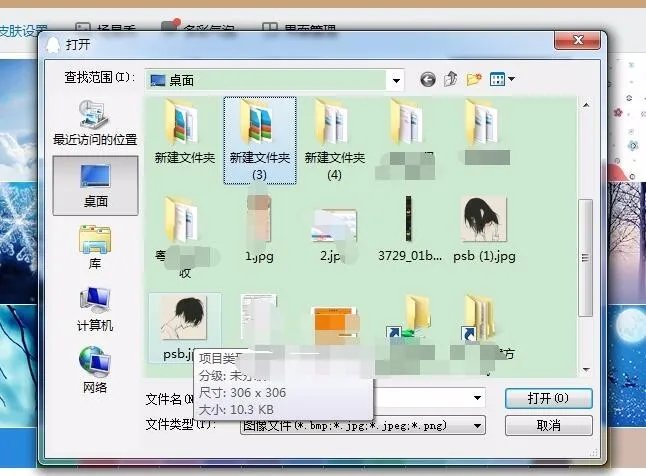Select the 新建文件夹 (3) folder
This screenshot has height=476, width=646.
coord(260,141)
